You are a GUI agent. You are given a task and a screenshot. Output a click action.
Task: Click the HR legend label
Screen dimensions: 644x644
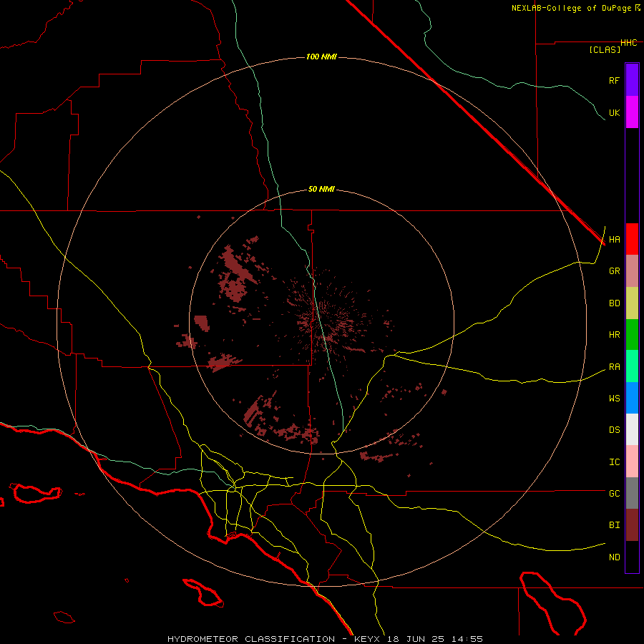click(614, 335)
